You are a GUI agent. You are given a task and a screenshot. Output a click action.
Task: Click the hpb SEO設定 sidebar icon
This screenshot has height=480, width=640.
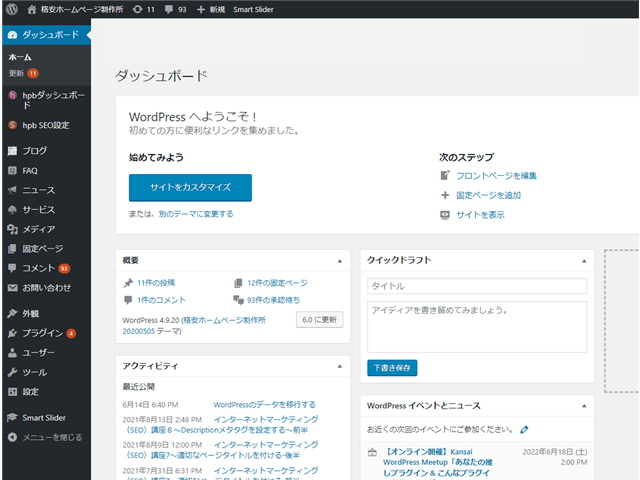[12, 125]
